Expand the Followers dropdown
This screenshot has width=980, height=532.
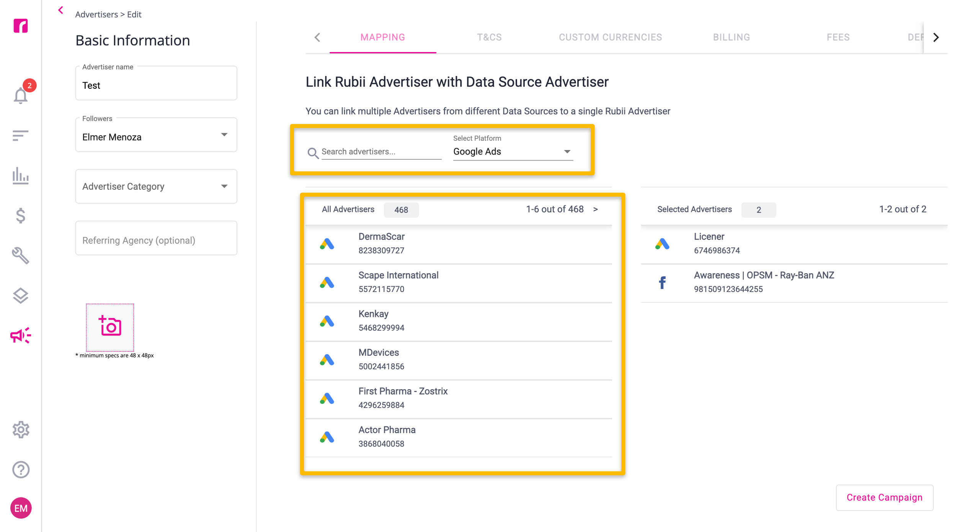pyautogui.click(x=156, y=135)
